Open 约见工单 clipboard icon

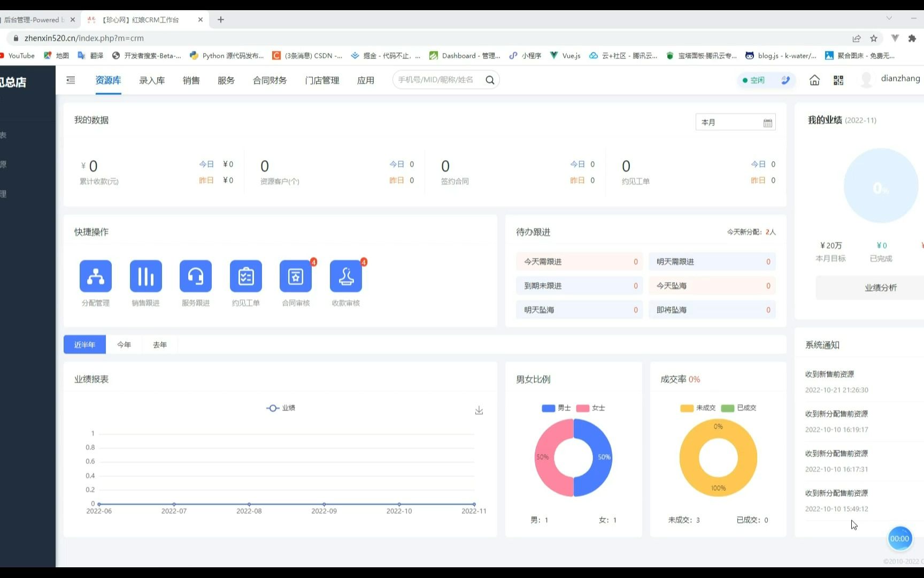point(246,276)
